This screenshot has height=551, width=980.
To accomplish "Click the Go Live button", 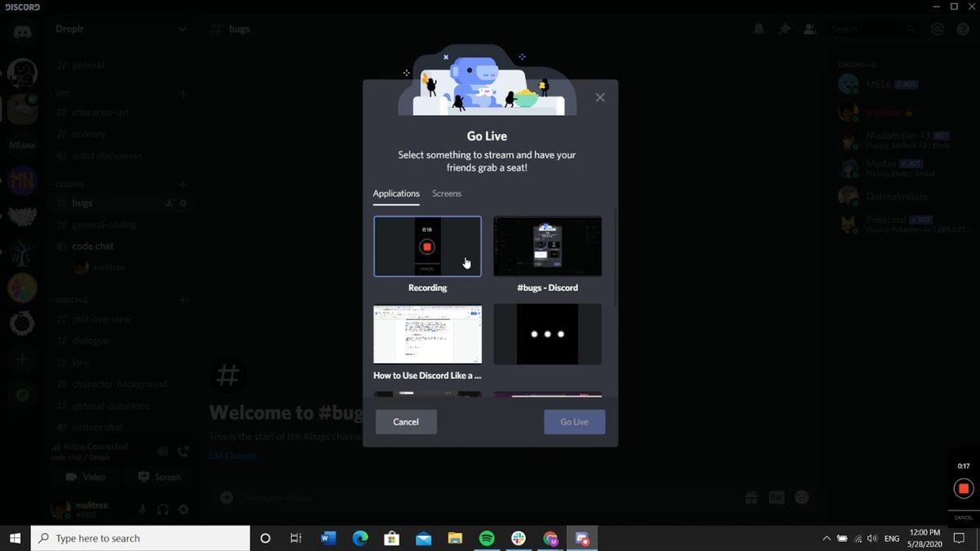I will click(574, 421).
